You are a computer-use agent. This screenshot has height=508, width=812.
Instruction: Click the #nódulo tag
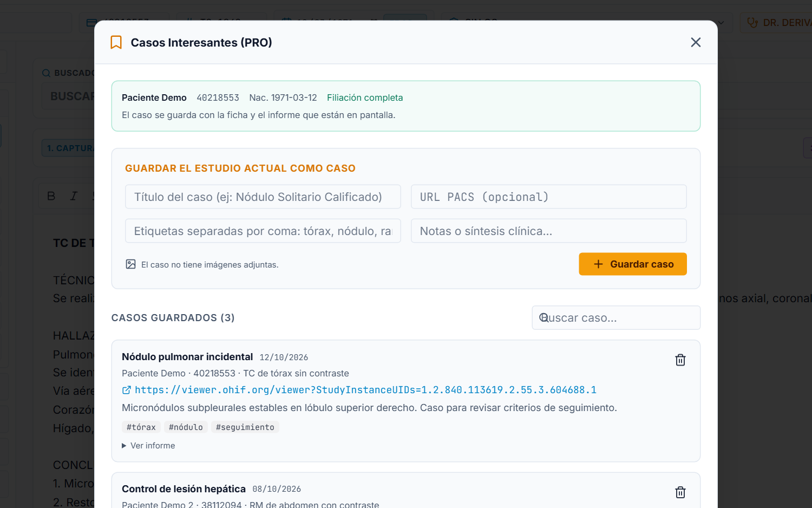point(186,427)
